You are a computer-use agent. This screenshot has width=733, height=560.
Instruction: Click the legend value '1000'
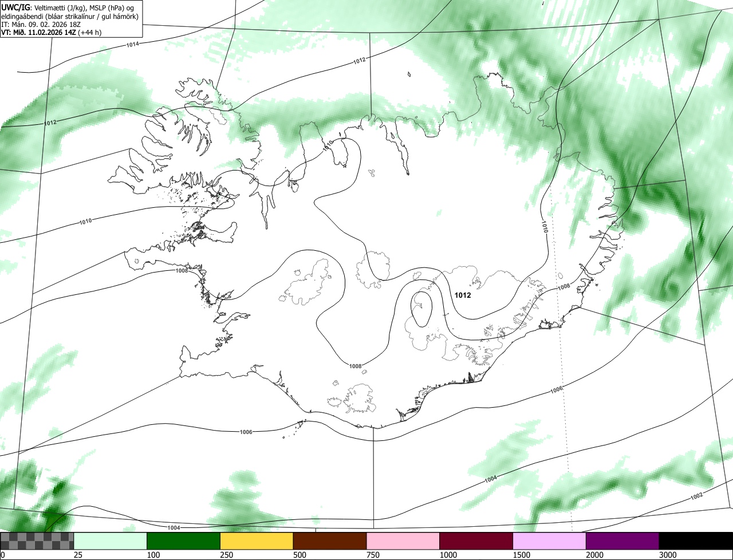(448, 555)
